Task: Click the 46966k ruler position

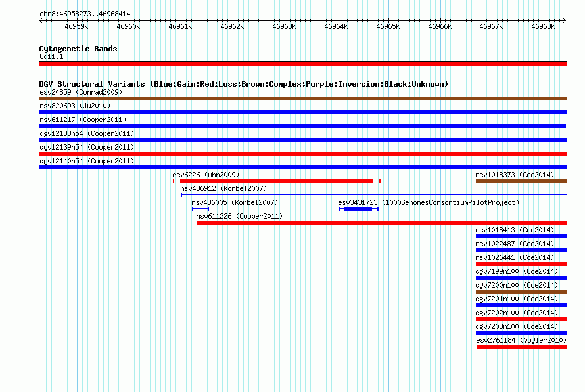Action: pyautogui.click(x=440, y=26)
